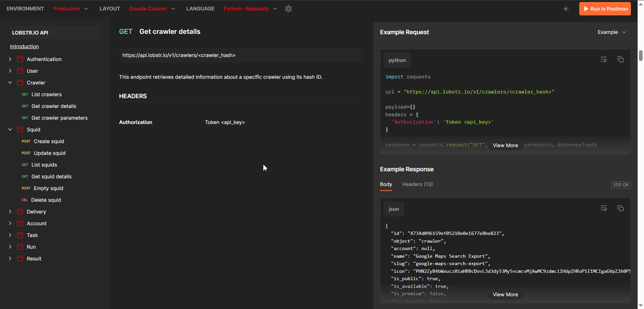
Task: Toggle word wrap on json response
Action: pos(604,208)
